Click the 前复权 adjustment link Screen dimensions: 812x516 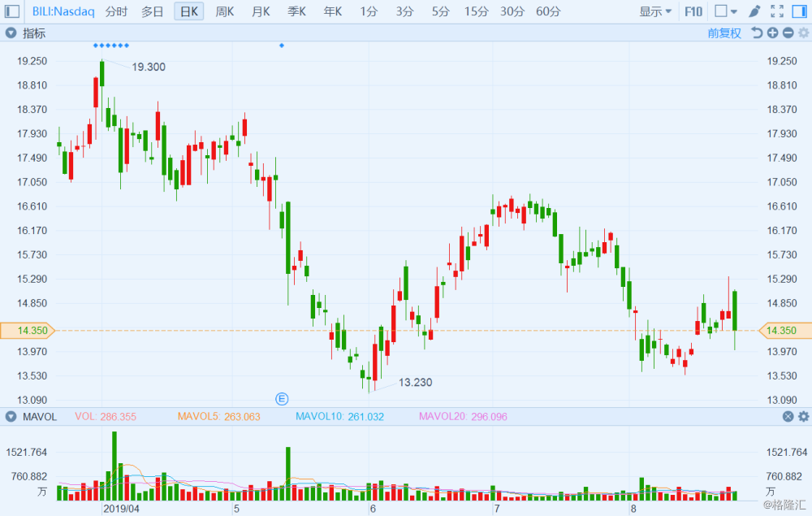pos(724,33)
